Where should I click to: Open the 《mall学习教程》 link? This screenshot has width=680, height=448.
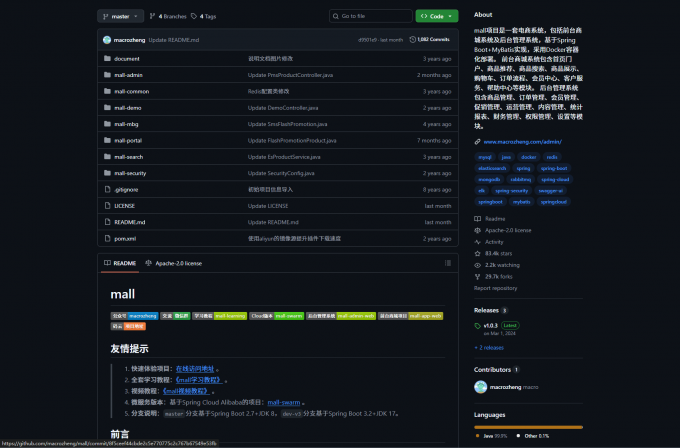tap(199, 380)
